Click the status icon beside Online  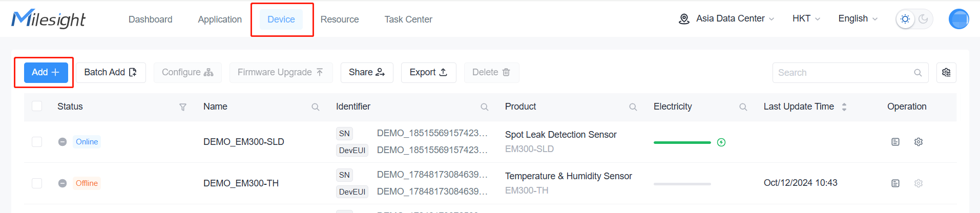[62, 142]
